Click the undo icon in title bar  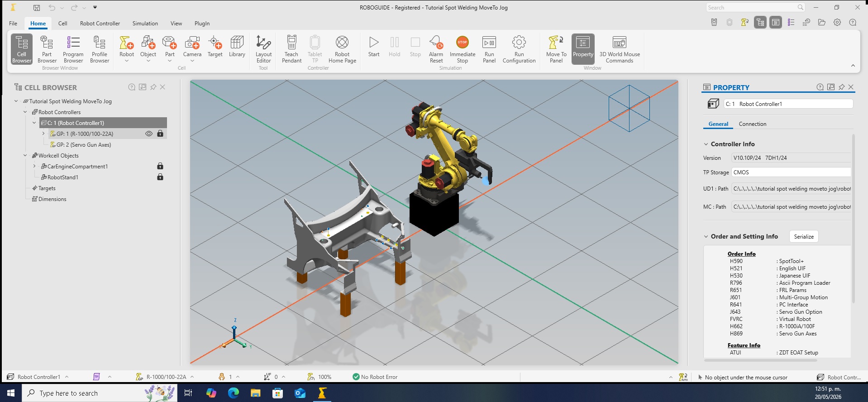(x=52, y=8)
